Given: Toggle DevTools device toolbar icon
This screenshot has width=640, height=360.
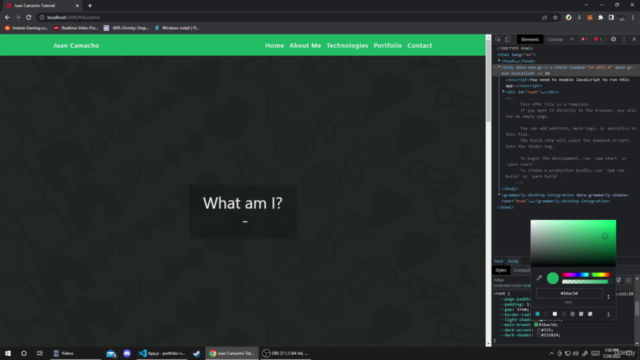Looking at the screenshot, I should point(508,39).
